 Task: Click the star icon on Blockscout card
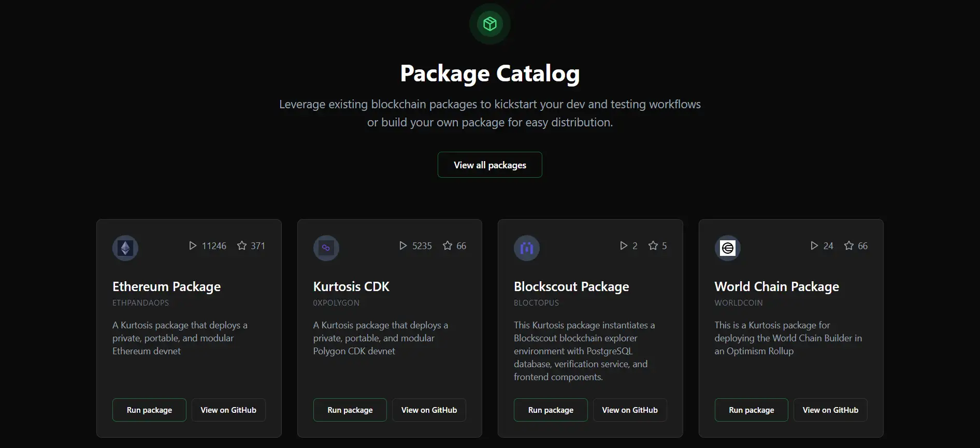coord(653,245)
